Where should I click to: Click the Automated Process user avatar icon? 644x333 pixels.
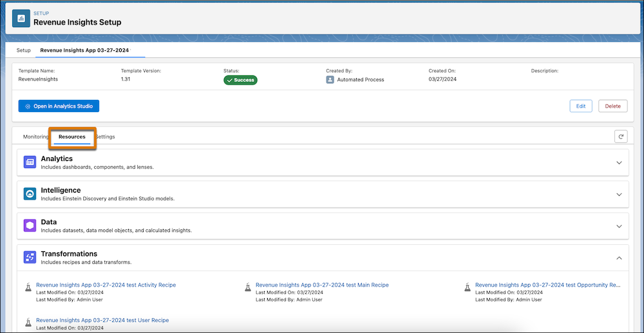click(330, 80)
